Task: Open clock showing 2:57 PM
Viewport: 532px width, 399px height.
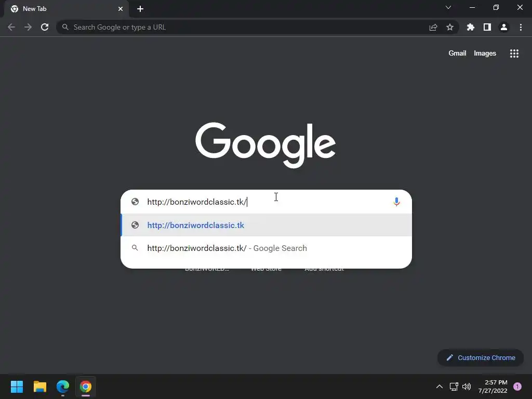Action: click(493, 387)
